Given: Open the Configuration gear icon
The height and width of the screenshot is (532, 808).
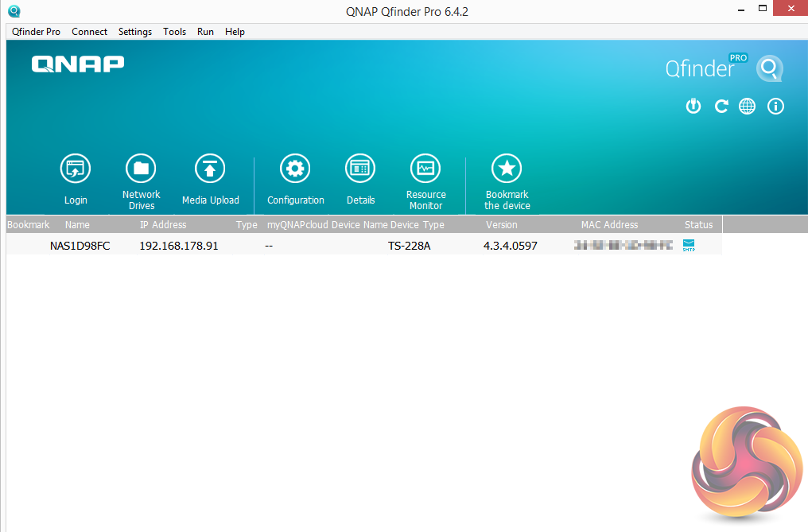Looking at the screenshot, I should point(295,168).
